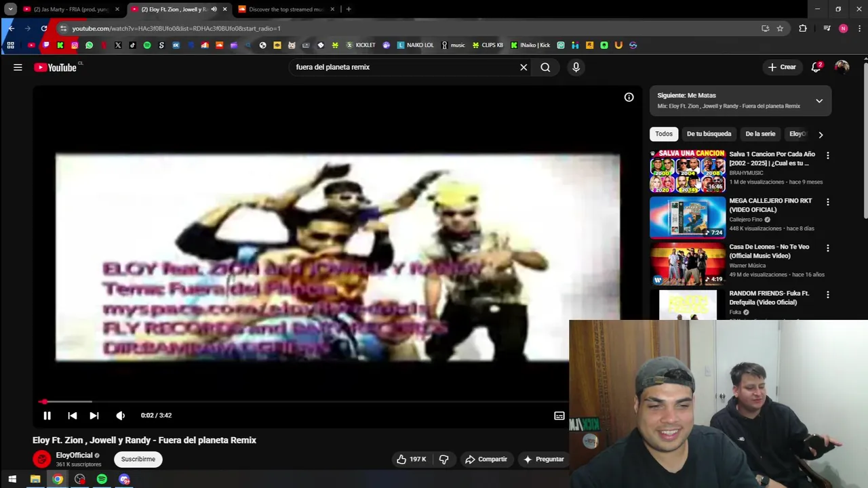Viewport: 868px width, 488px height.
Task: Click the magnifying glass search button
Action: coord(545,67)
